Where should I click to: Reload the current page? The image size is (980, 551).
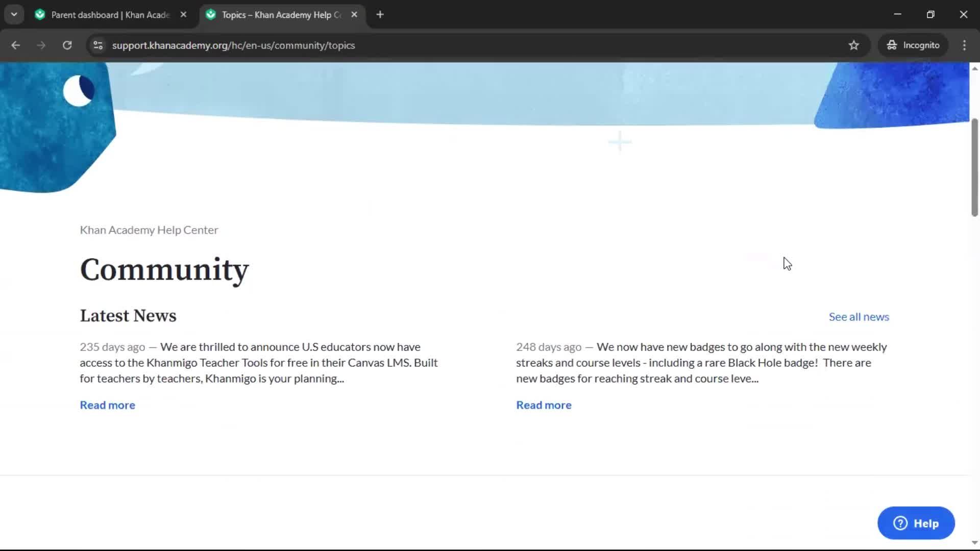[67, 45]
